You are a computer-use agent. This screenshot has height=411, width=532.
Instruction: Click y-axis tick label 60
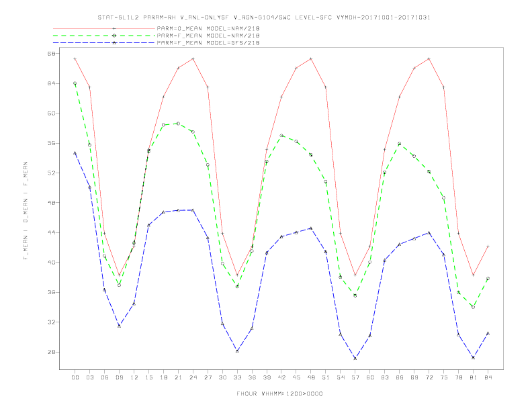[x=52, y=113]
